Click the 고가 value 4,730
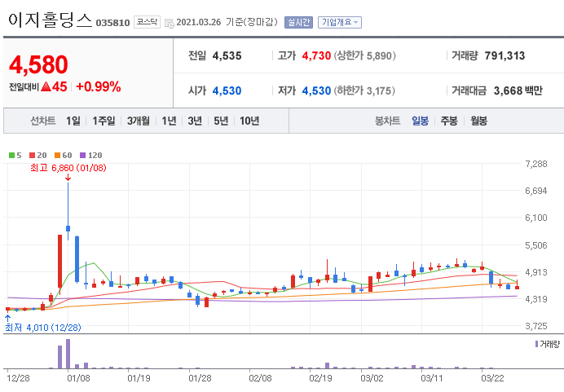Viewport: 564px width, 392px height. (316, 55)
